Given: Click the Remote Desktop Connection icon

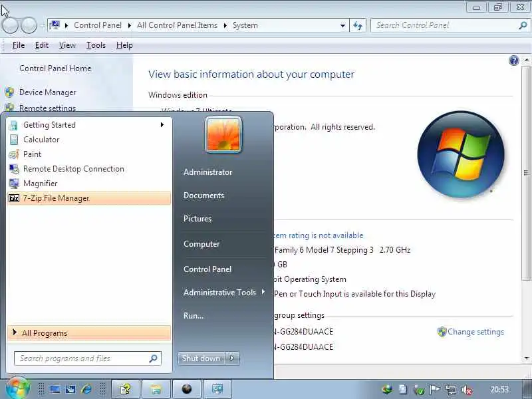Looking at the screenshot, I should 14,169.
